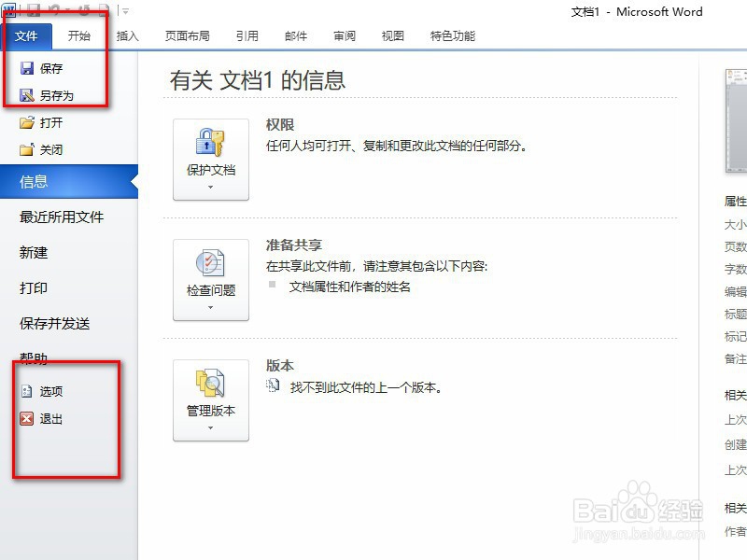Click the version document icon beside 找不到此文件的上一个版本

point(273,385)
